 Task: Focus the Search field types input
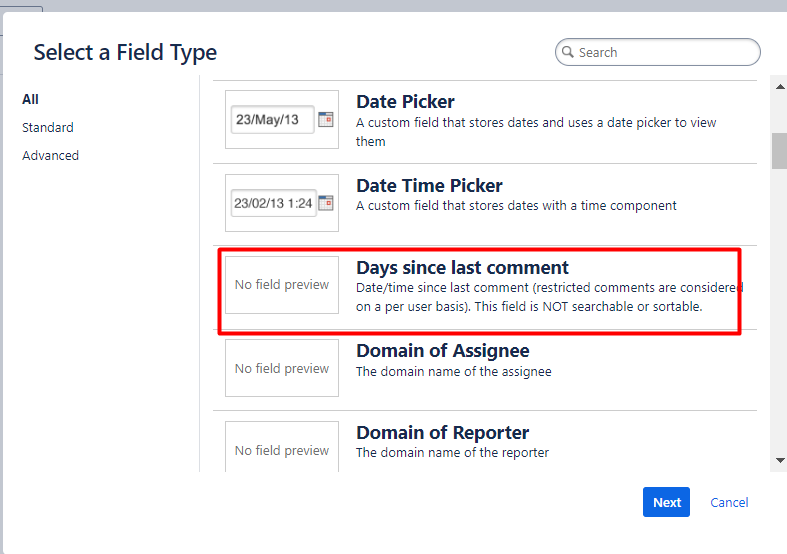pos(658,52)
